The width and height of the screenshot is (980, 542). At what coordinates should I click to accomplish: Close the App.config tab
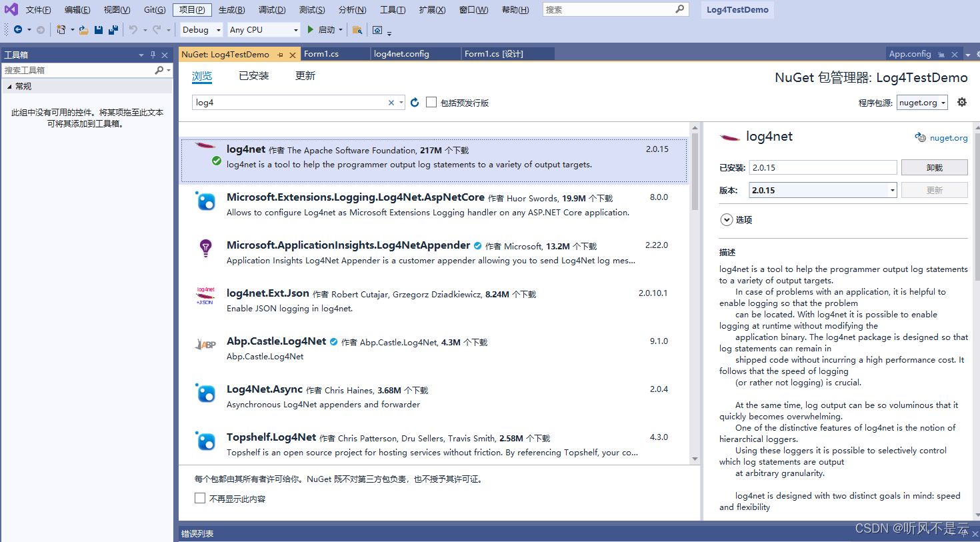coord(955,55)
